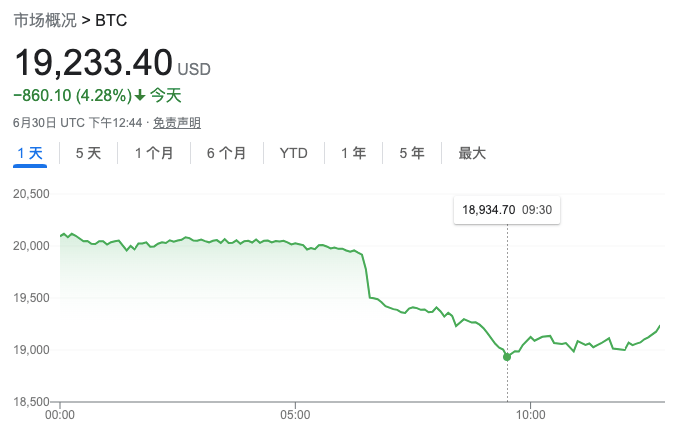This screenshot has width=675, height=429.
Task: Click the BTC breadcrumb label
Action: tap(111, 20)
